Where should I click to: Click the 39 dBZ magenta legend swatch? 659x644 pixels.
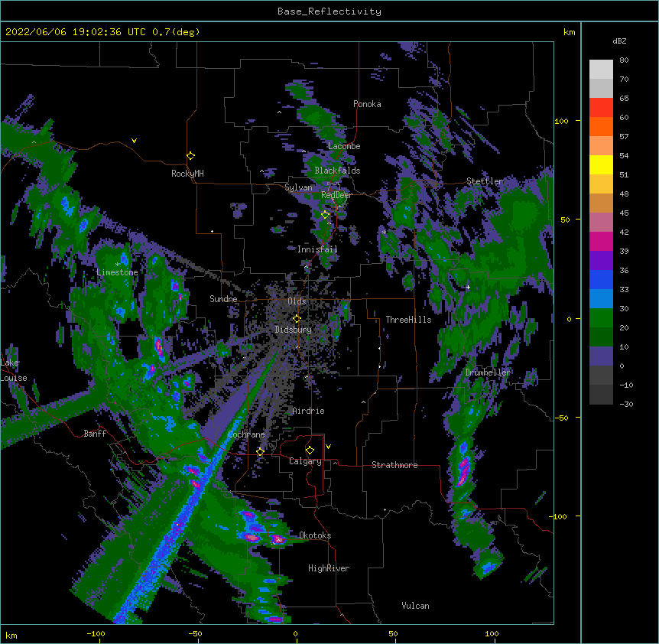tap(601, 241)
